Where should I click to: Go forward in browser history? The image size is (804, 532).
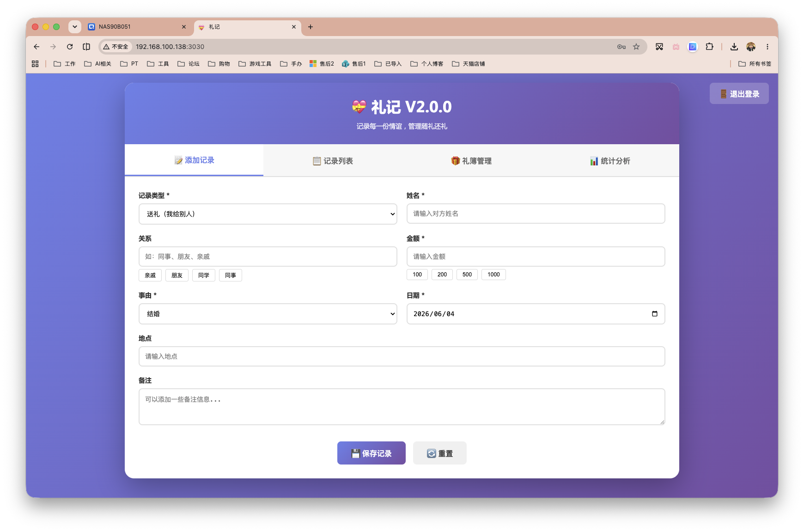click(53, 47)
